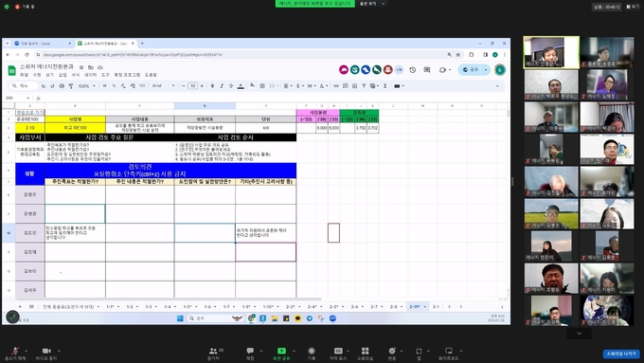Leave breakout room with blue button
The height and width of the screenshot is (363, 644).
(x=621, y=354)
